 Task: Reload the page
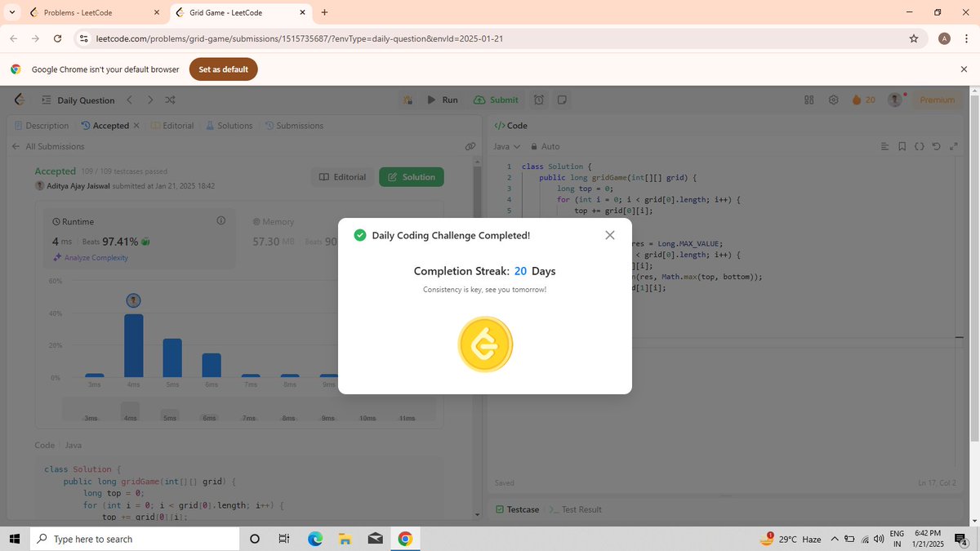(x=57, y=38)
